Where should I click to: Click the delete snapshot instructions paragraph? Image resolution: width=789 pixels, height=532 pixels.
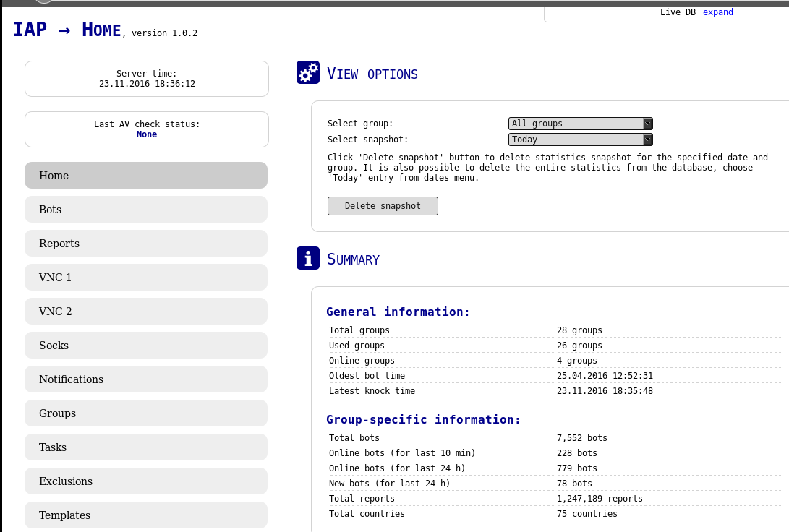(x=547, y=168)
